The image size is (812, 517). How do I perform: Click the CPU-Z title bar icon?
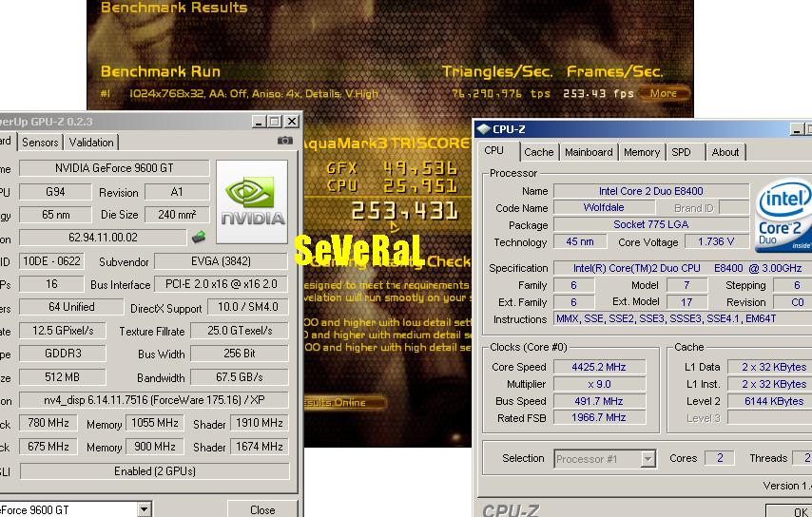[483, 129]
